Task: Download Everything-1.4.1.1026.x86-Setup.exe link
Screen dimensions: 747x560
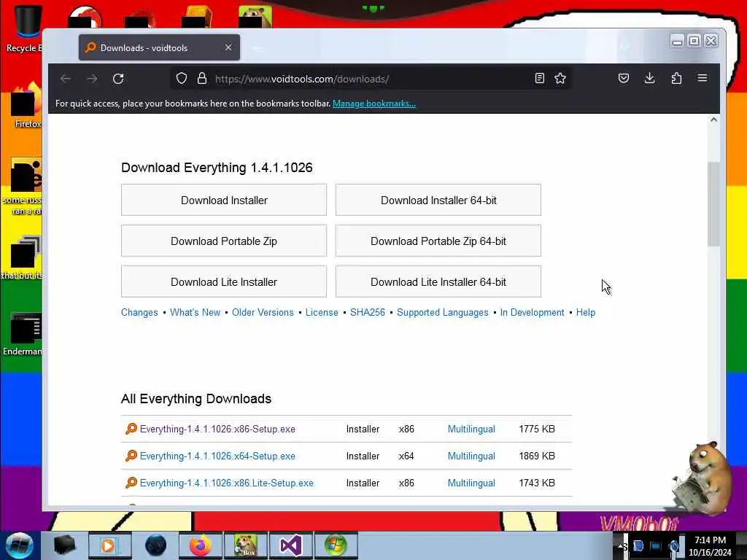Action: point(217,429)
